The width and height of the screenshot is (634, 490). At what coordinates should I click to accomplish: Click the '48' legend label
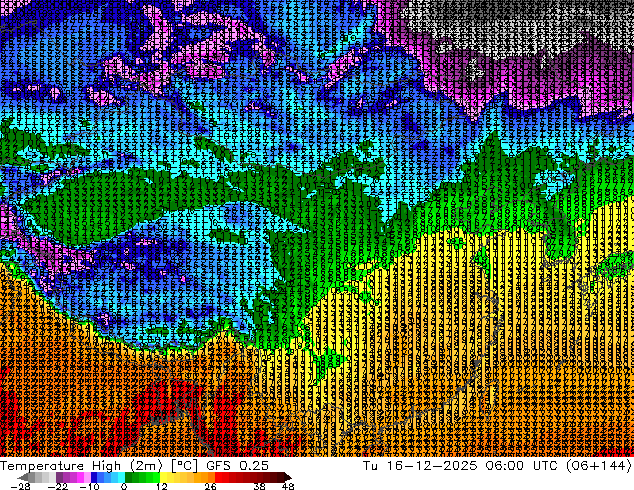point(288,486)
